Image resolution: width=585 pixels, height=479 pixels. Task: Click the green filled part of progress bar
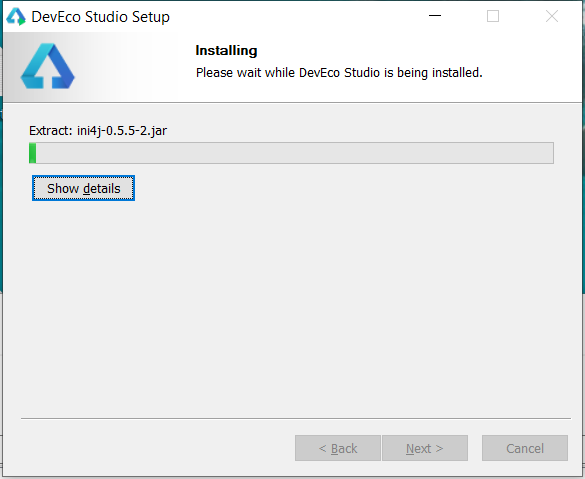point(32,153)
